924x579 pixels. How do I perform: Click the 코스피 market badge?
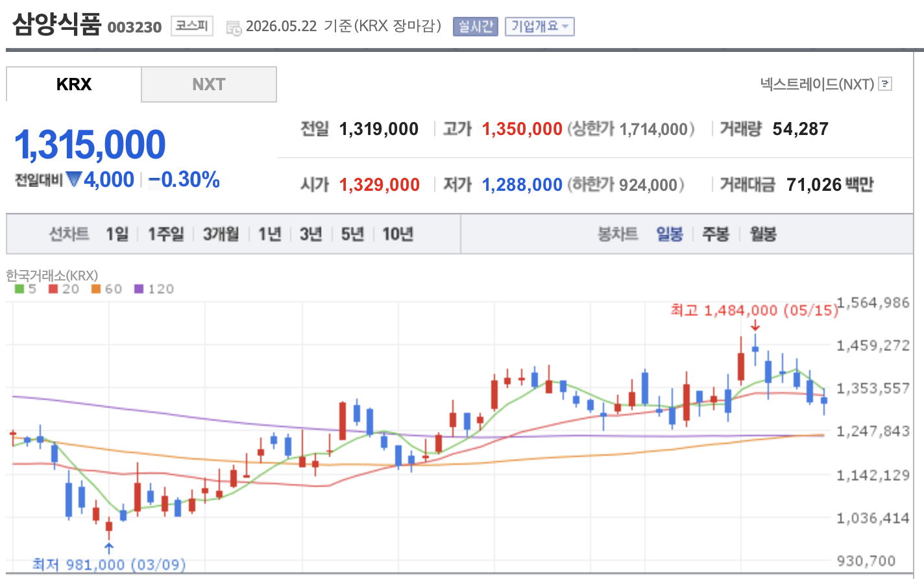point(192,26)
